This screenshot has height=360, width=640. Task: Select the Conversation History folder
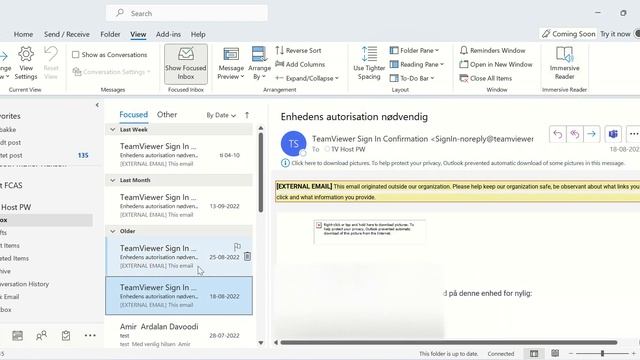point(24,284)
